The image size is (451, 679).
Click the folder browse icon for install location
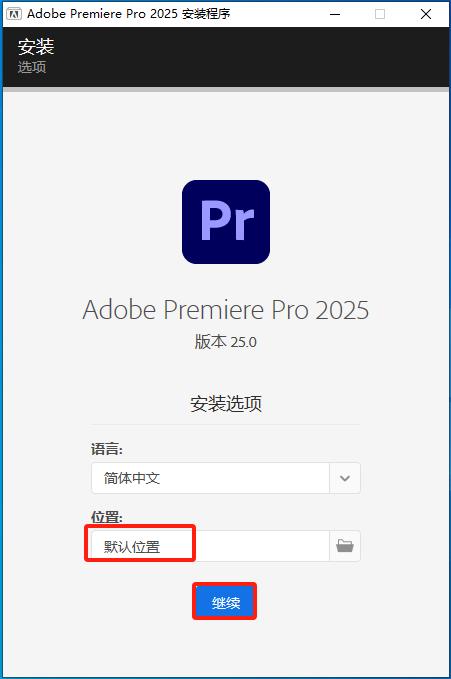(345, 546)
